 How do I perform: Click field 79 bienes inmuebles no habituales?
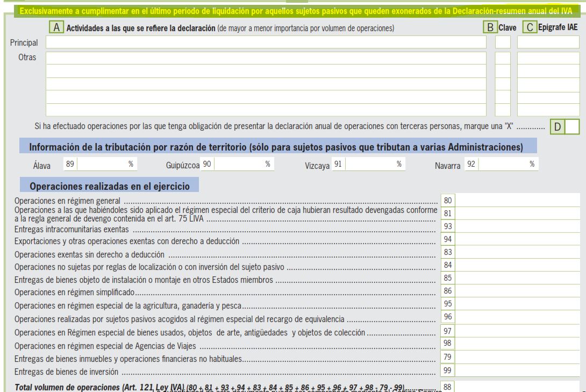[x=517, y=357]
